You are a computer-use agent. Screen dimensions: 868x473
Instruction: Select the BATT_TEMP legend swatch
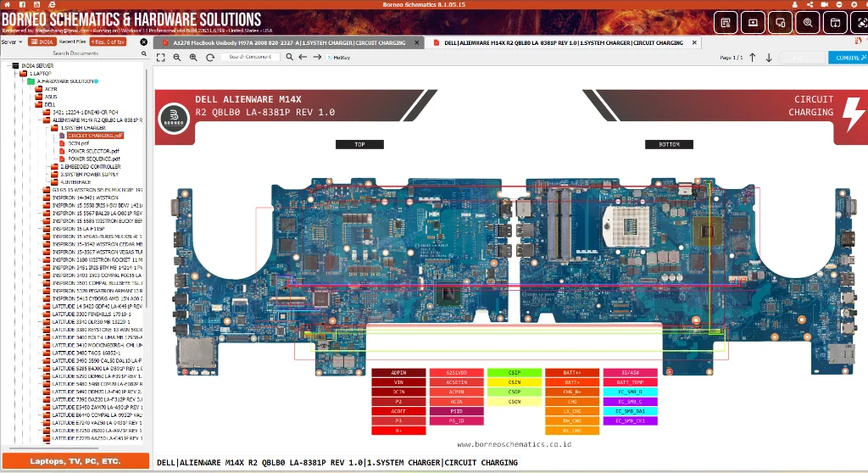tap(630, 382)
